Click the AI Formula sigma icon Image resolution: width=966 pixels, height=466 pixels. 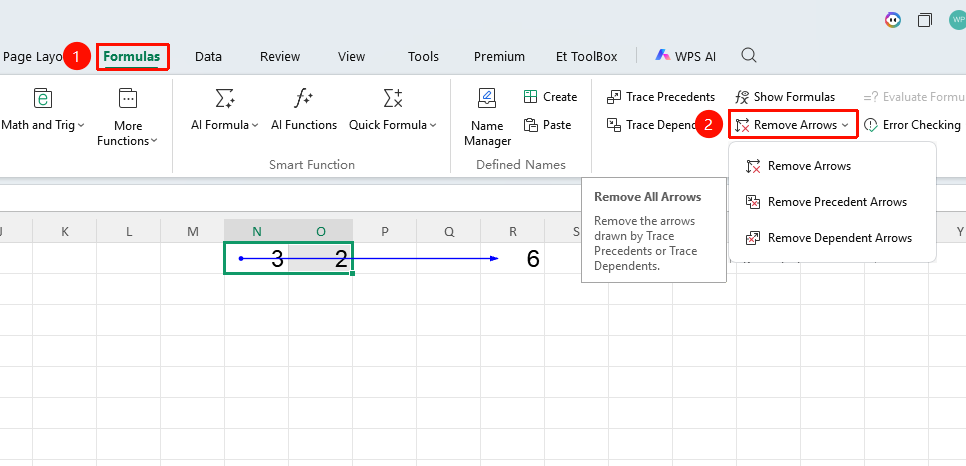tap(224, 98)
